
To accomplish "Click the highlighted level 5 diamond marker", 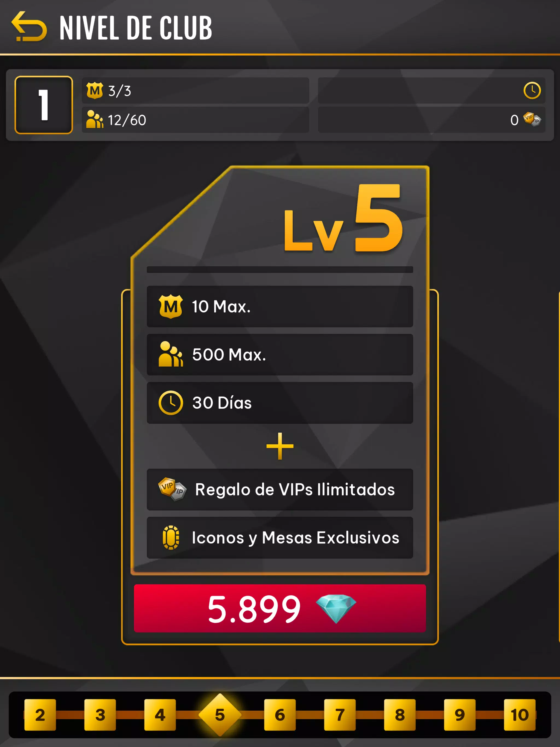I will 220,714.
